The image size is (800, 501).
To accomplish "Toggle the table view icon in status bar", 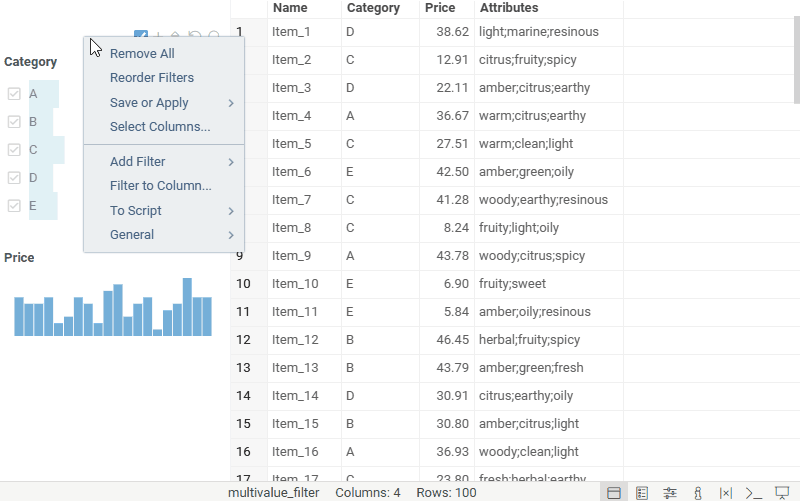I will [614, 493].
